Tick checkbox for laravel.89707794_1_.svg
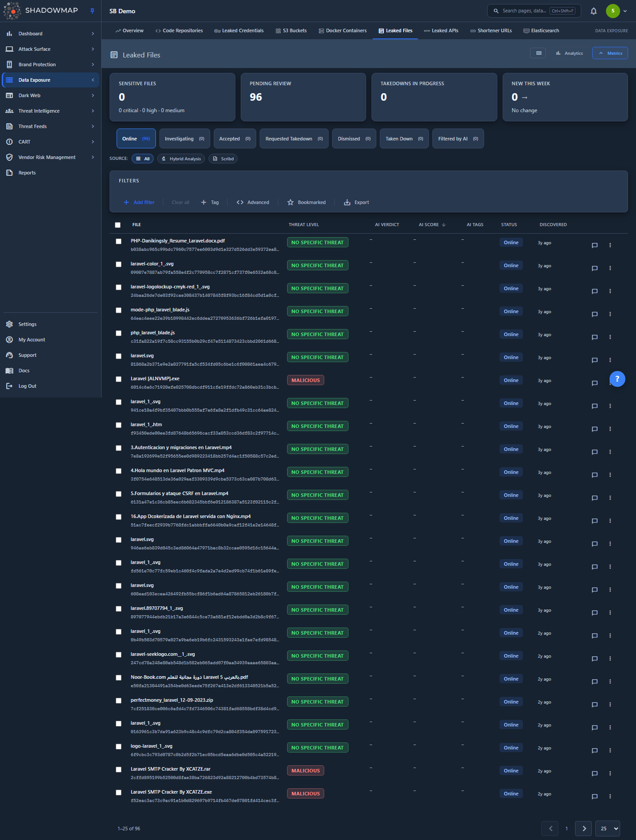Viewport: 636px width, 840px height. point(118,609)
